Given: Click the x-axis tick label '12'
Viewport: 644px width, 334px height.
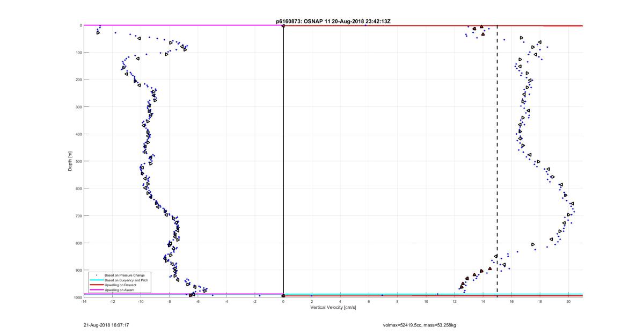Looking at the screenshot, I should 455,301.
